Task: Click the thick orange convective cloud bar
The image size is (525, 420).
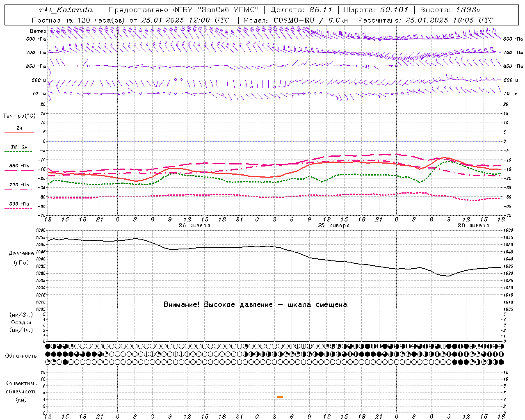Action: click(280, 397)
